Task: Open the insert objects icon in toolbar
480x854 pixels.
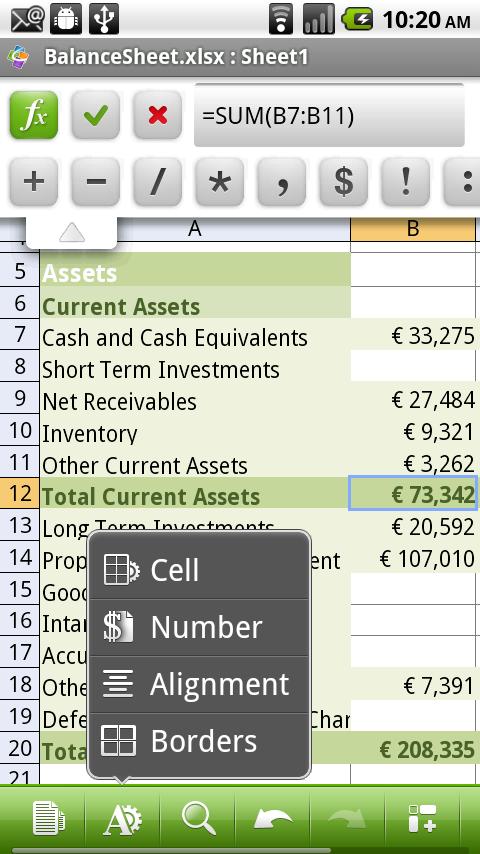Action: [423, 818]
